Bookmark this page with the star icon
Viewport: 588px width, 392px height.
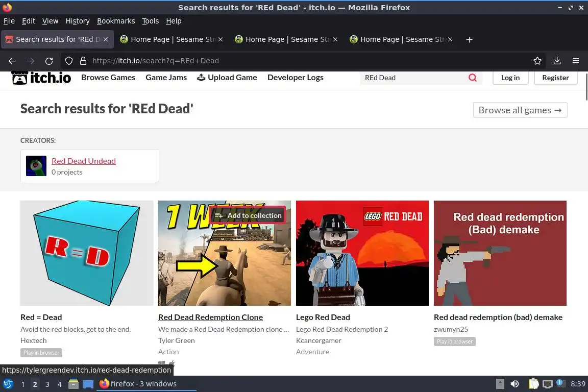537,61
